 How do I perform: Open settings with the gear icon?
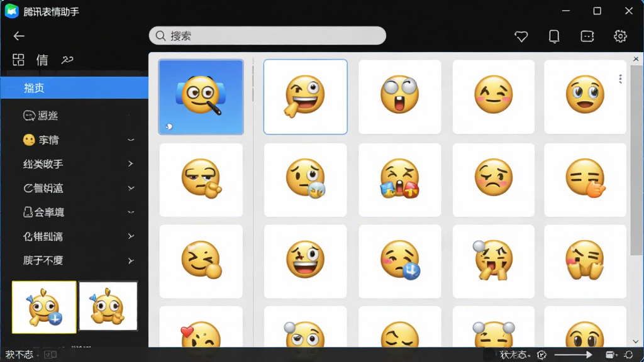(620, 36)
